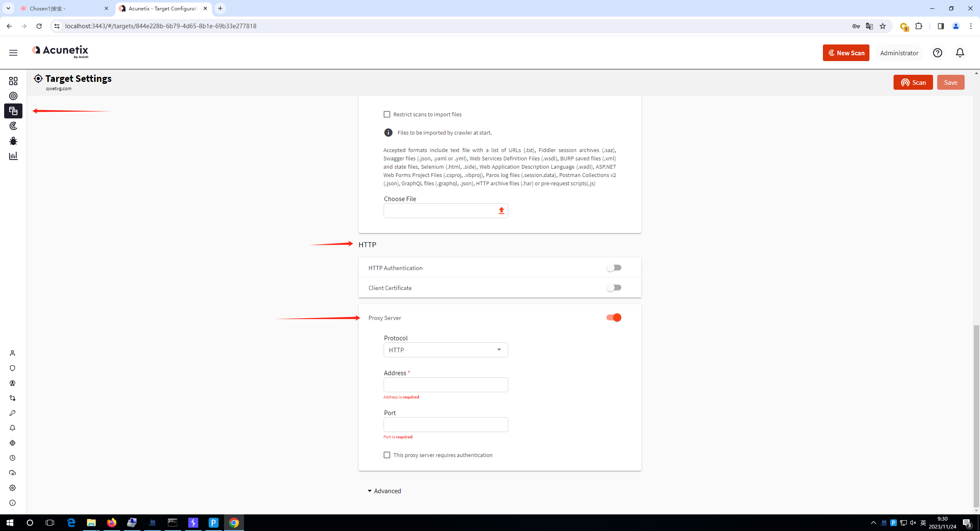Open the Dashboard grid icon in sidebar
This screenshot has width=980, height=531.
13,81
